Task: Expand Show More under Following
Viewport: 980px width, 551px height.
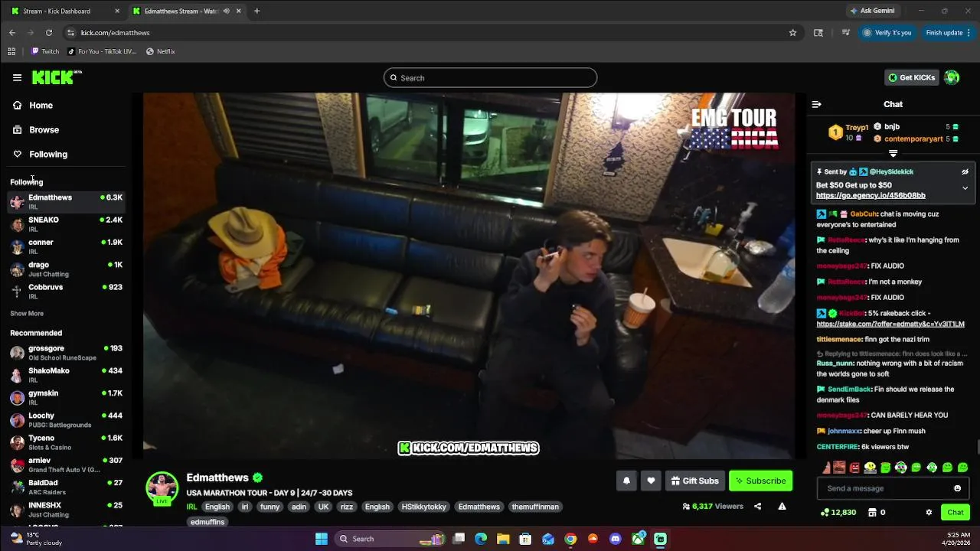Action: (x=27, y=313)
